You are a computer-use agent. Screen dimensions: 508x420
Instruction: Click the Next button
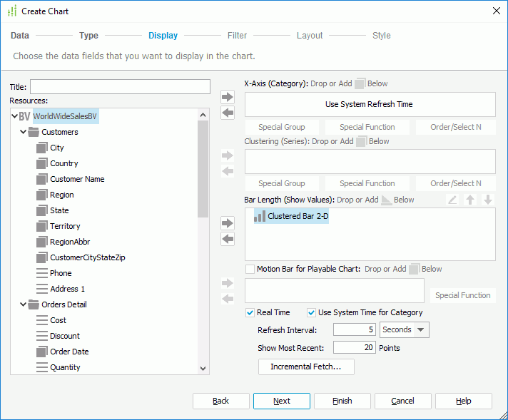point(282,401)
